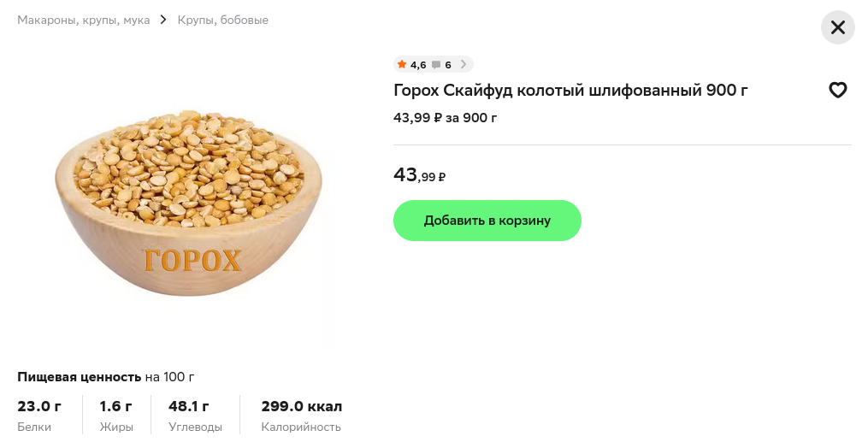Select the Белки 23.0 г value
868x448 pixels.
[x=39, y=406]
